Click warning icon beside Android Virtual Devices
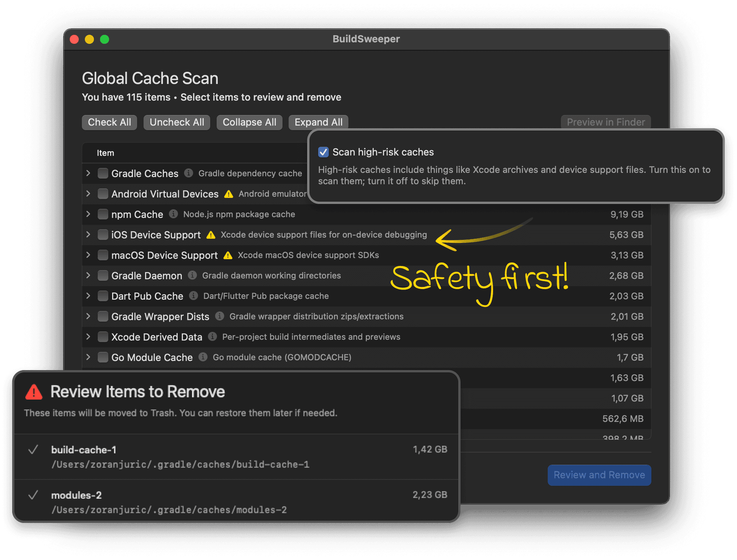Screen dimensions: 737x560 [x=229, y=194]
